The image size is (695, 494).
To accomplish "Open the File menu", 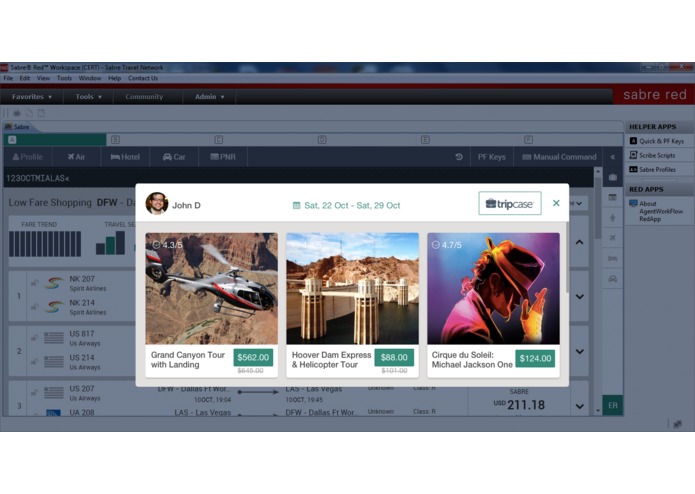I will [8, 78].
